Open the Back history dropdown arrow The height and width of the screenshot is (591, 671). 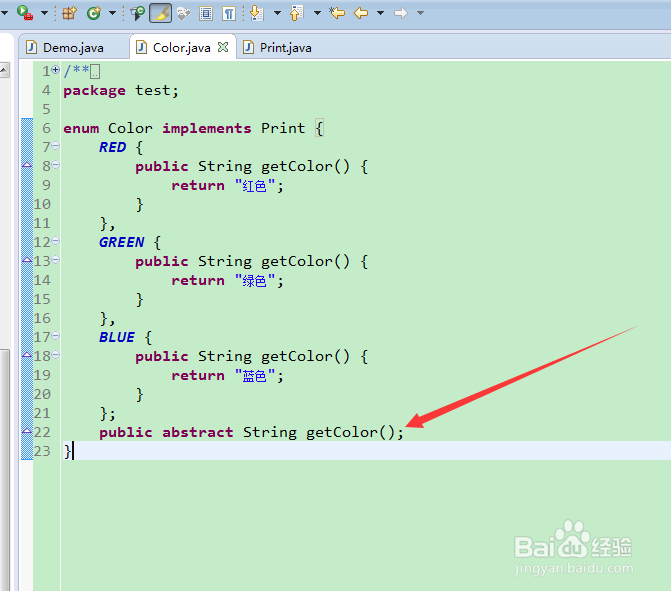(380, 13)
